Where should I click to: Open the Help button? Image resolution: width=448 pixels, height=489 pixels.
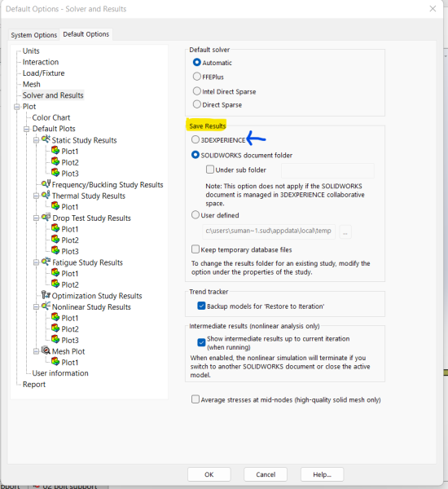pyautogui.click(x=322, y=474)
